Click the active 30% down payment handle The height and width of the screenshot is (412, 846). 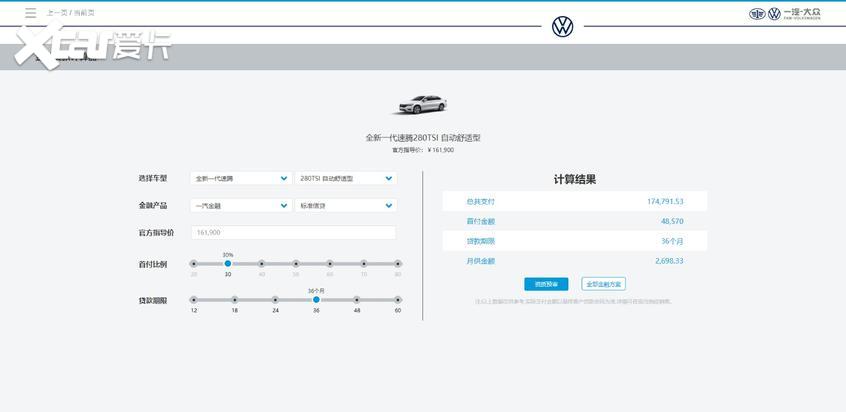pos(228,264)
